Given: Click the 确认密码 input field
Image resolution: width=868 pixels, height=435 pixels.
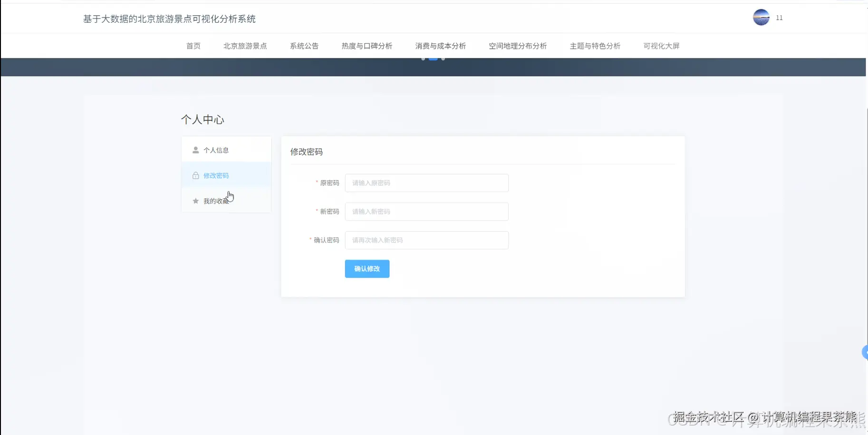Looking at the screenshot, I should pos(426,240).
